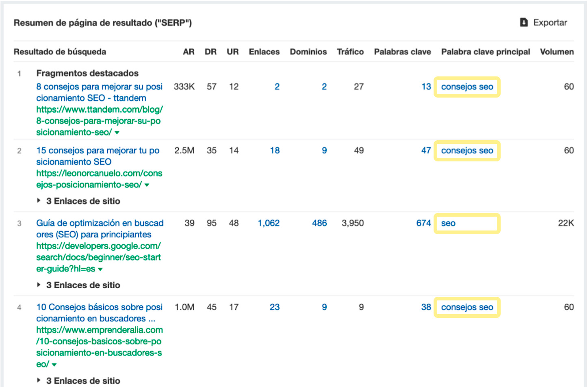This screenshot has height=387, width=588.
Task: Click the 'Palabras clave' column header
Action: pyautogui.click(x=402, y=52)
